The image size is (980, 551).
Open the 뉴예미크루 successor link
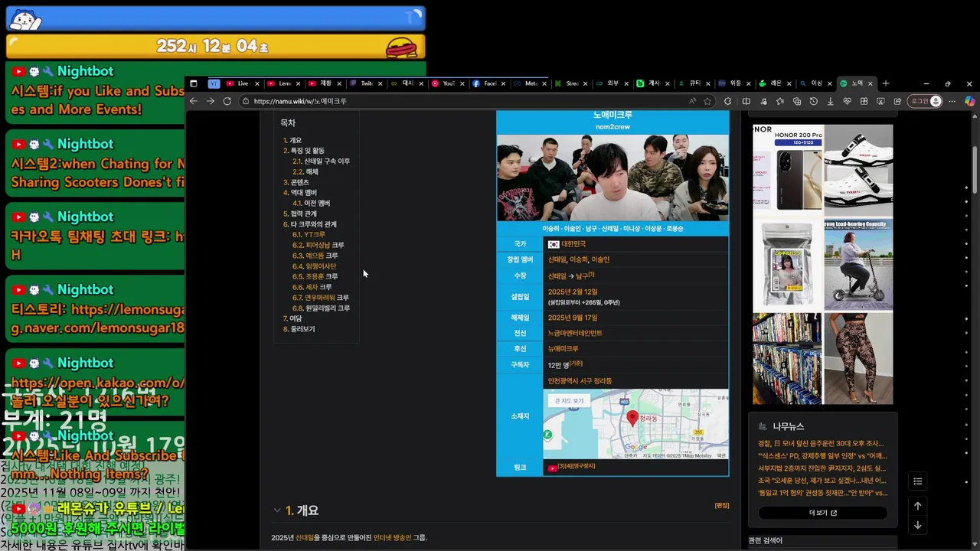click(563, 349)
